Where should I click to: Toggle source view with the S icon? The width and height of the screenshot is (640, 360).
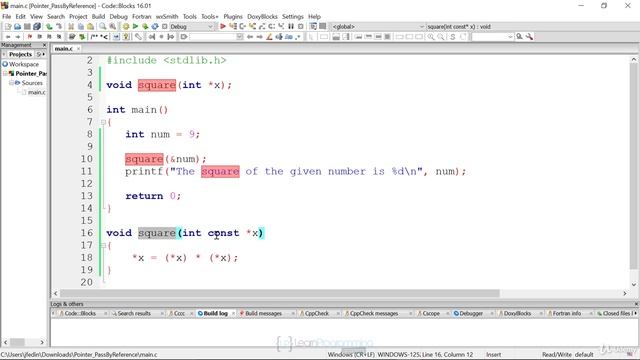(x=453, y=37)
